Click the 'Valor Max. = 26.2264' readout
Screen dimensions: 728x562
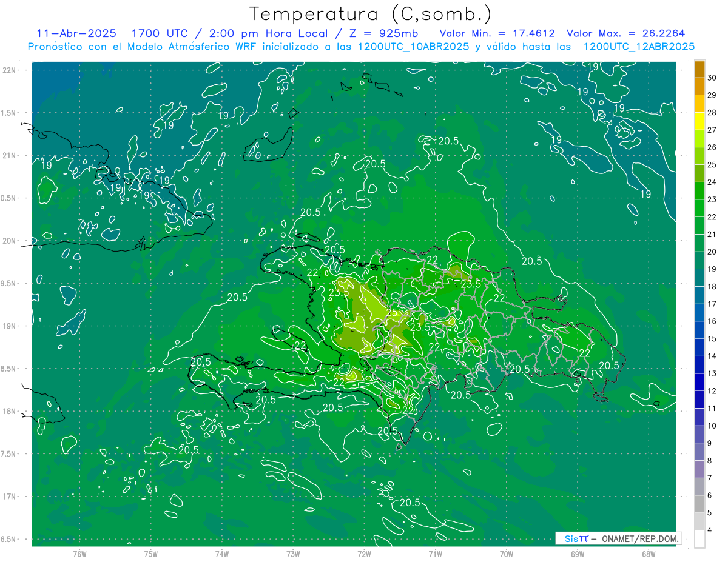[x=625, y=33]
